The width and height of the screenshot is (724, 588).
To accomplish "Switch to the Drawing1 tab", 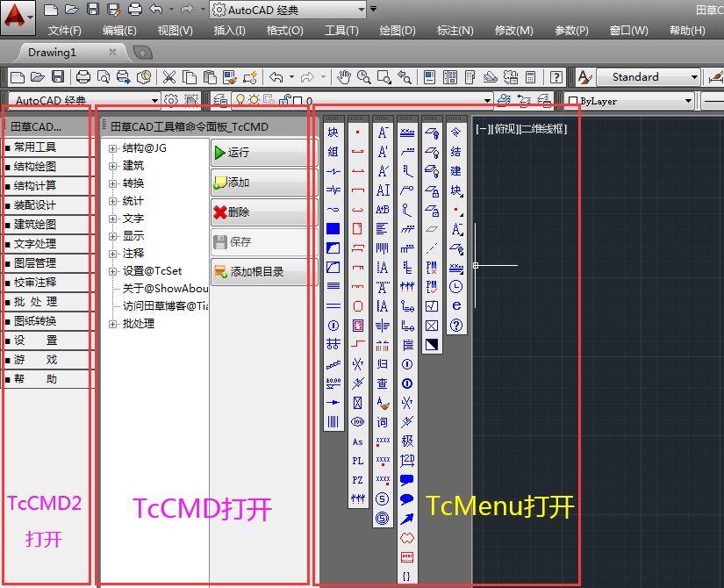I will pyautogui.click(x=52, y=52).
